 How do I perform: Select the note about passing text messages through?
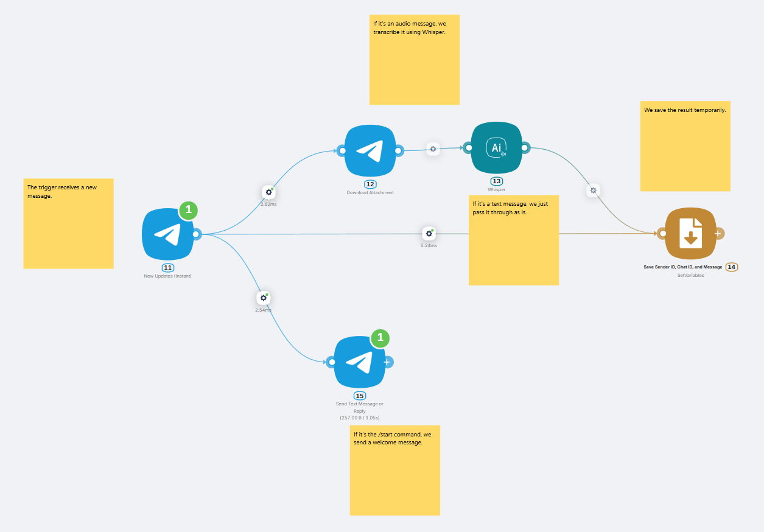point(514,240)
